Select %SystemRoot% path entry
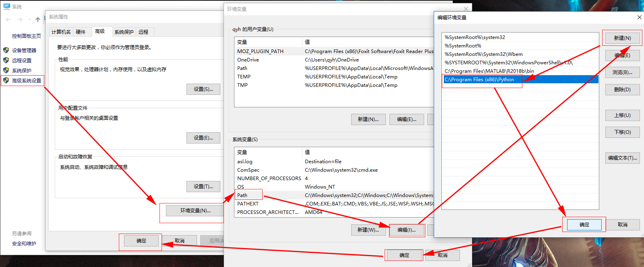 [x=520, y=45]
